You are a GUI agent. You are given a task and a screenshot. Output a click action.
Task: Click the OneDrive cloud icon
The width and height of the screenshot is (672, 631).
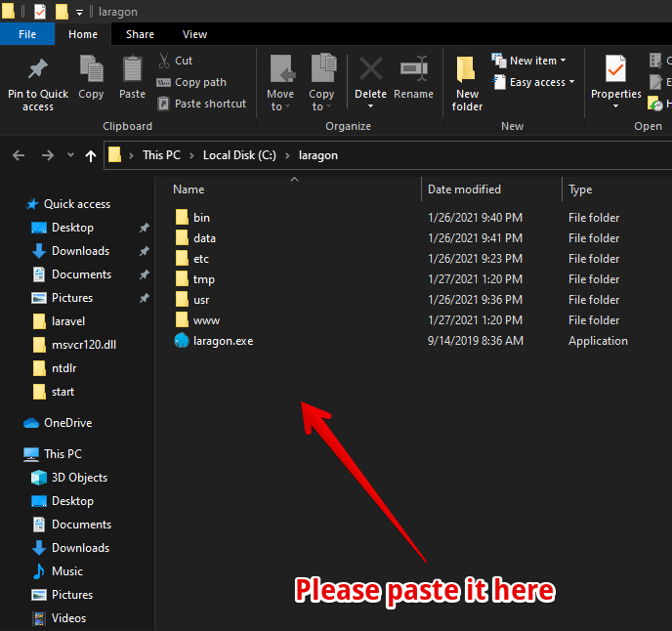pos(31,423)
